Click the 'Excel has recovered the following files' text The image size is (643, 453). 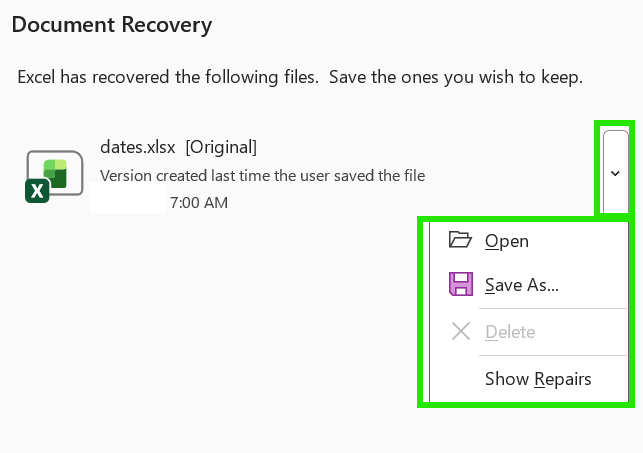[x=168, y=77]
